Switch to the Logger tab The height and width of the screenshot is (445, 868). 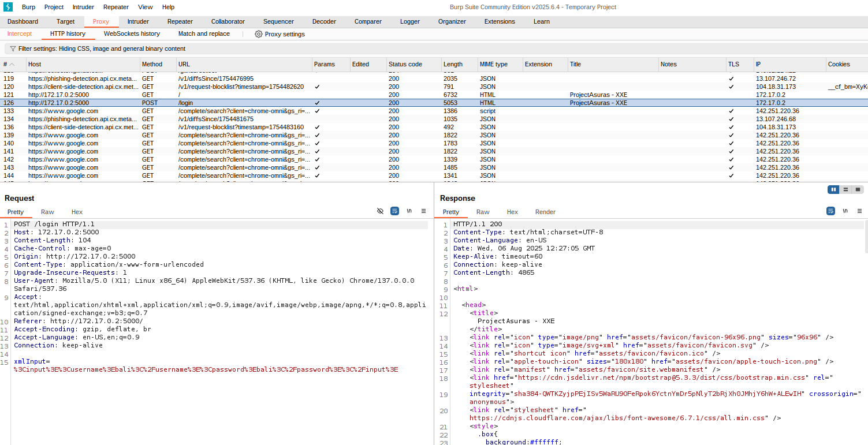tap(410, 21)
